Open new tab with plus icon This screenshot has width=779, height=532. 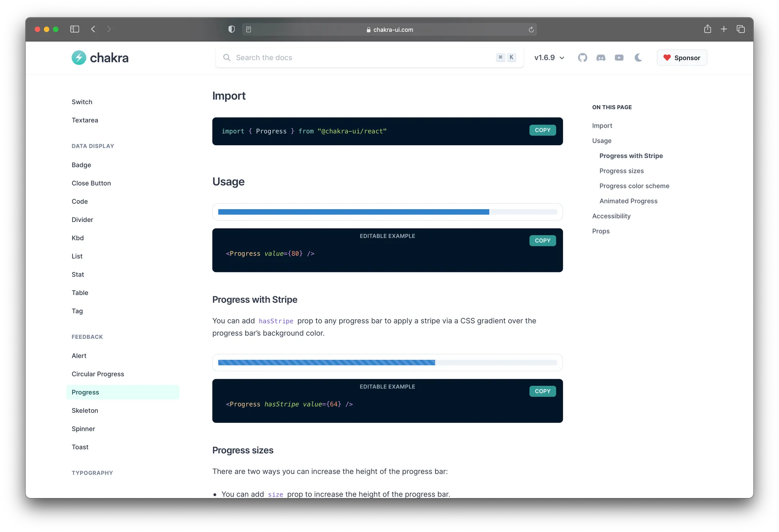(724, 29)
